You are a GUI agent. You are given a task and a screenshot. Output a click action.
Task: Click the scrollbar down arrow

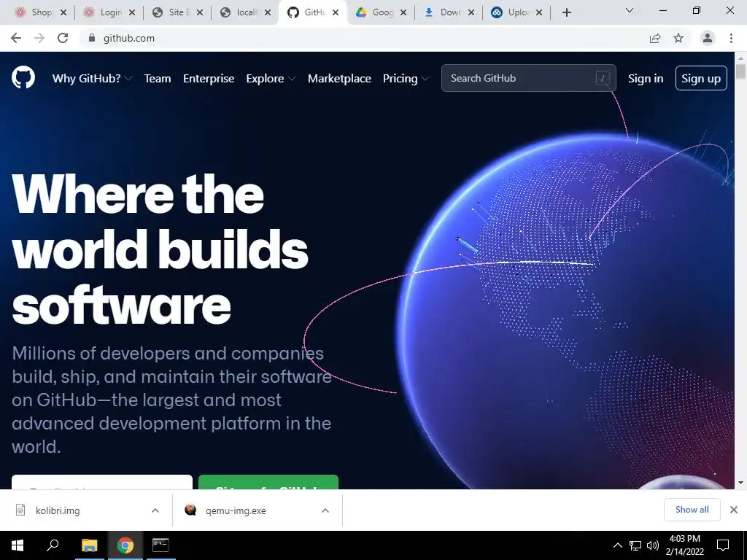[x=740, y=483]
